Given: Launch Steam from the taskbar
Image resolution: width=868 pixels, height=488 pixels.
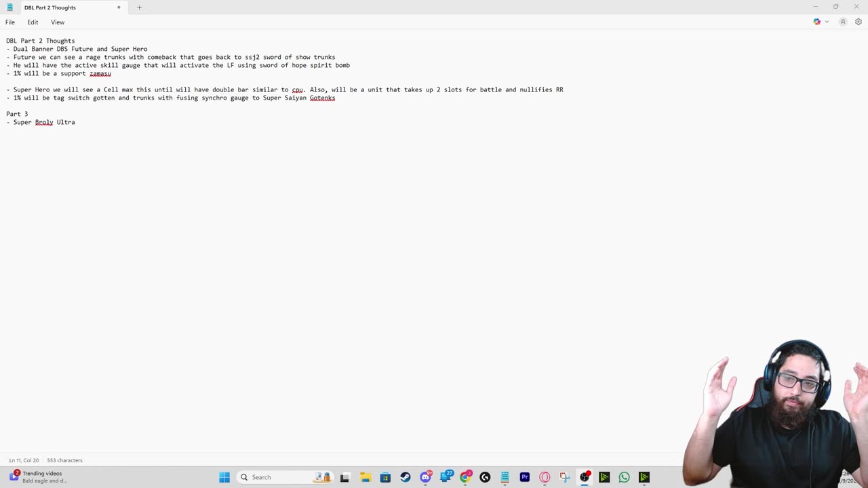Looking at the screenshot, I should click(x=406, y=477).
